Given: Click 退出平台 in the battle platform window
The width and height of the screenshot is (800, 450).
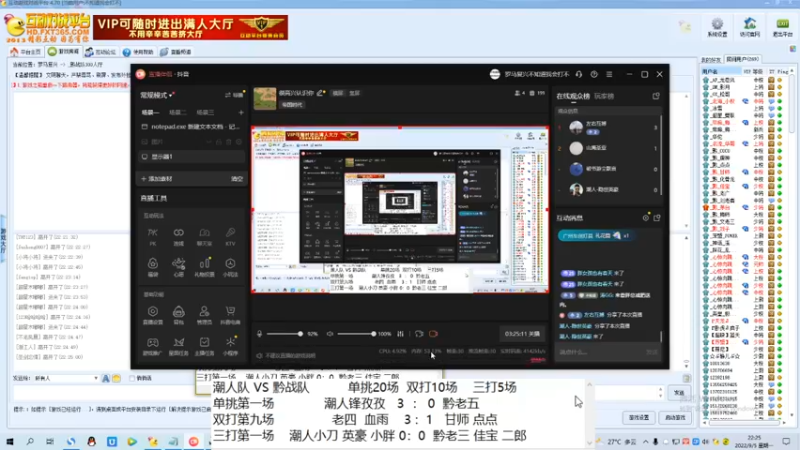Looking at the screenshot, I should click(x=783, y=28).
